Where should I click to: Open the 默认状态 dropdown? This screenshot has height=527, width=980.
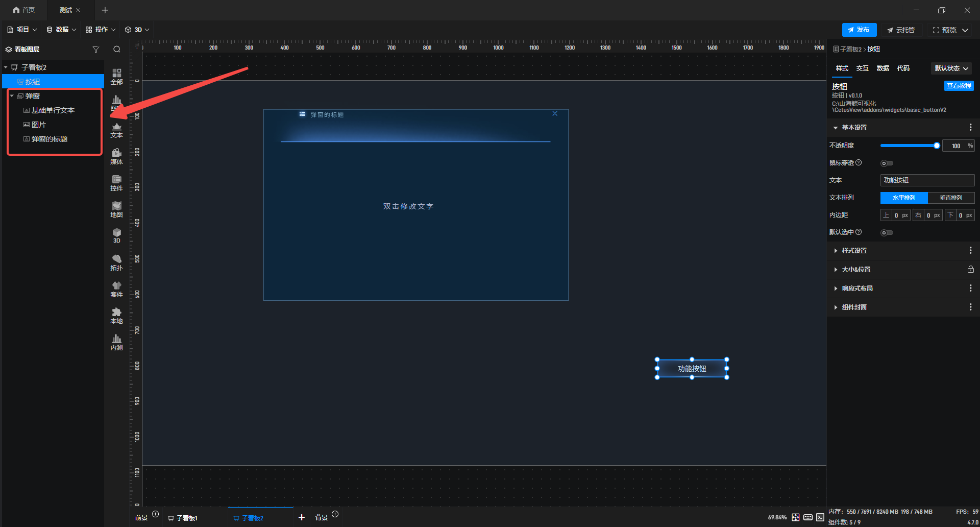point(951,68)
